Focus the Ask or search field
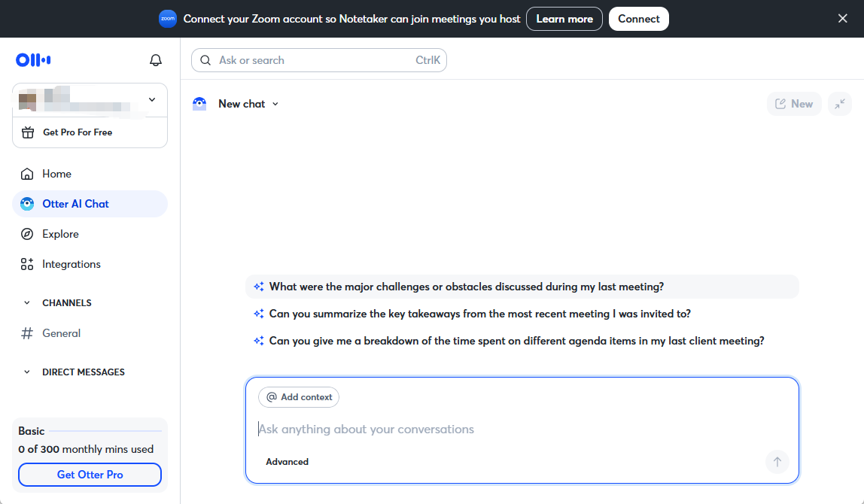Image resolution: width=864 pixels, height=504 pixels. [319, 60]
